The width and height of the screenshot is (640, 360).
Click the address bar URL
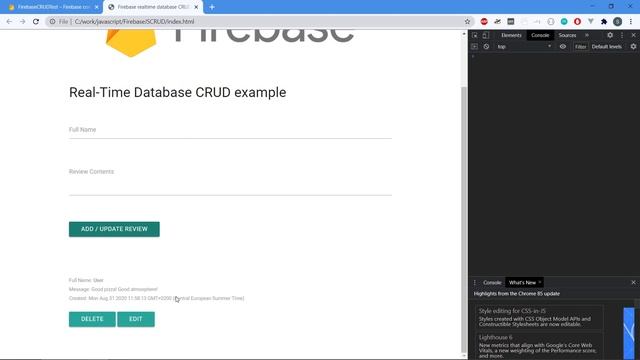pyautogui.click(x=134, y=22)
